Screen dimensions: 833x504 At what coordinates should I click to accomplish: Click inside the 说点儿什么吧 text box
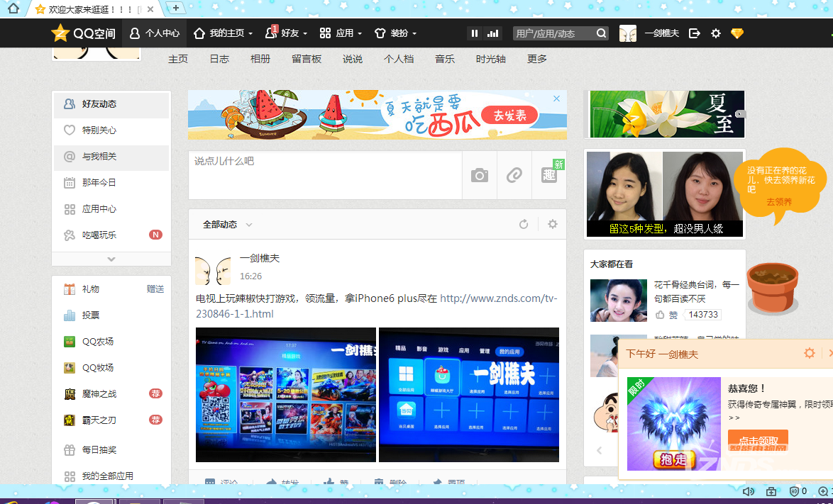click(x=325, y=175)
